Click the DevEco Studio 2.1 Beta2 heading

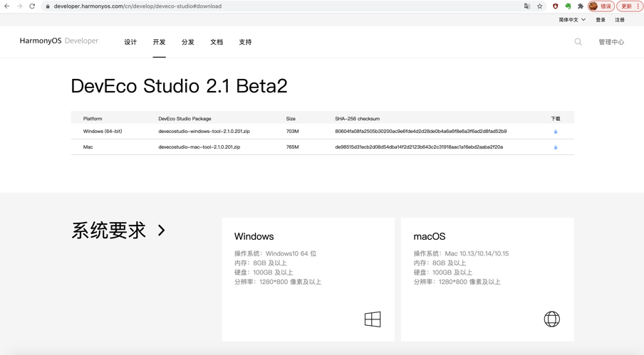pyautogui.click(x=179, y=86)
